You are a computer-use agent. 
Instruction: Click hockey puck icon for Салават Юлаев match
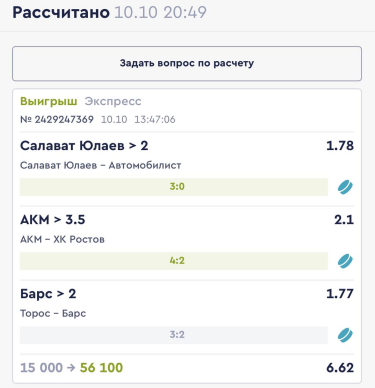click(x=345, y=187)
